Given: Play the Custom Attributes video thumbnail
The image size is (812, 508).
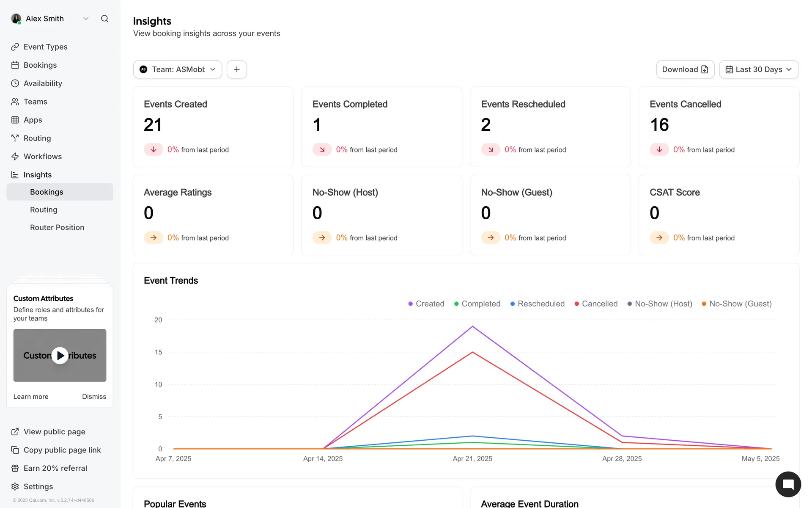Looking at the screenshot, I should click(x=60, y=356).
